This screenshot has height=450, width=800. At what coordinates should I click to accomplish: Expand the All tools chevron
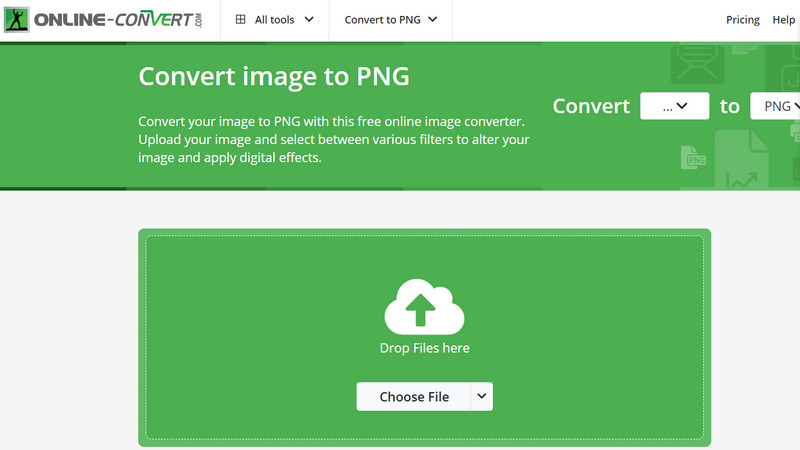tap(308, 19)
